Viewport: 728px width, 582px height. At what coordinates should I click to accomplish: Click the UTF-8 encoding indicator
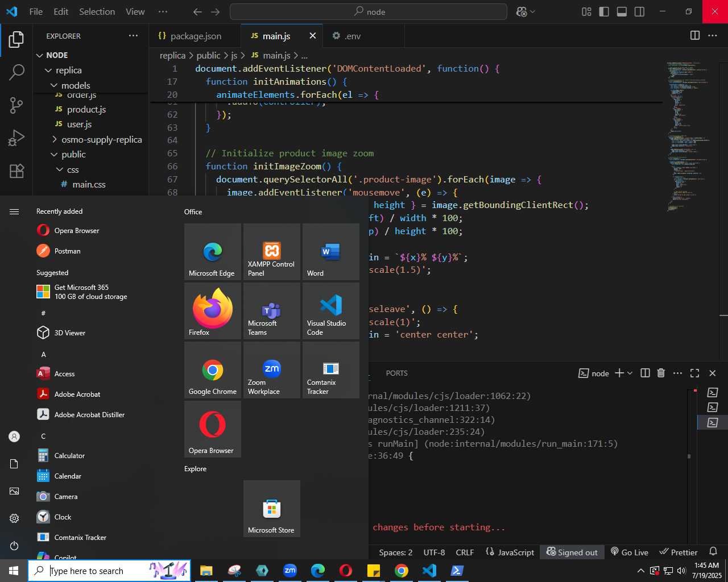pyautogui.click(x=434, y=552)
